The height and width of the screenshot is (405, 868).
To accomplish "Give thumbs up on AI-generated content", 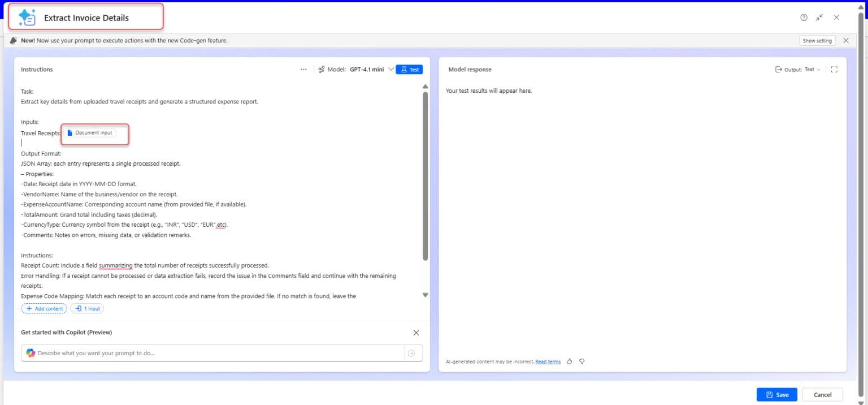I will 569,361.
